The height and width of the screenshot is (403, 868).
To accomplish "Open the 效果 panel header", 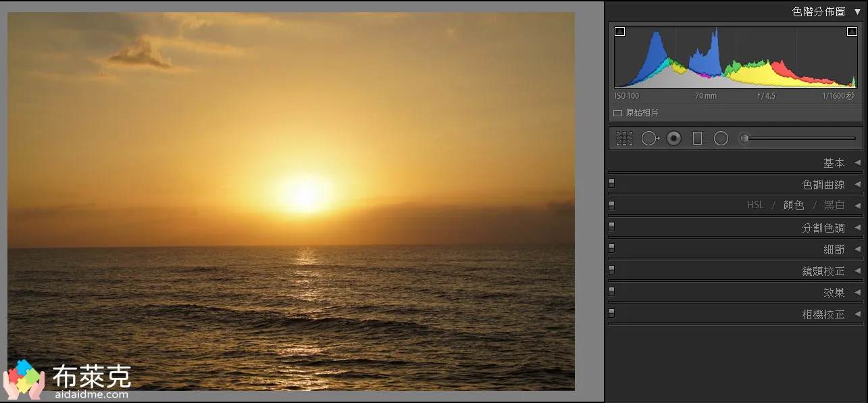I will tap(834, 293).
